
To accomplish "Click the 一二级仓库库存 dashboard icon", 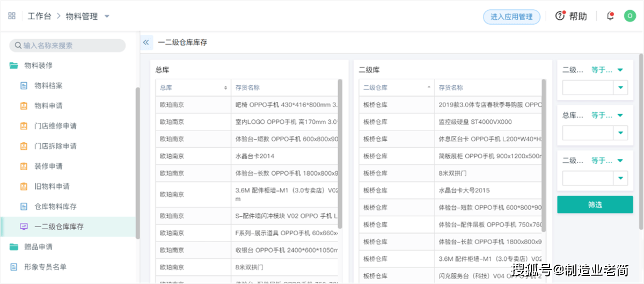I will [x=24, y=227].
